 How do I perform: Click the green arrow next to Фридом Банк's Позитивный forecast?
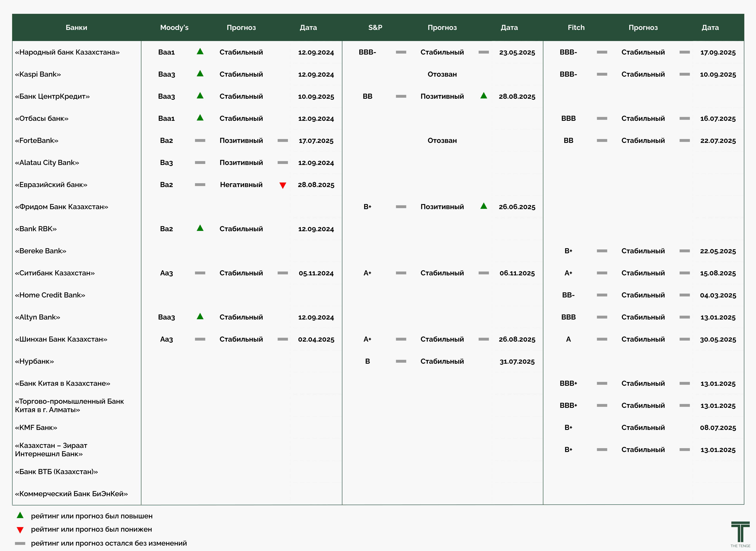click(x=483, y=206)
